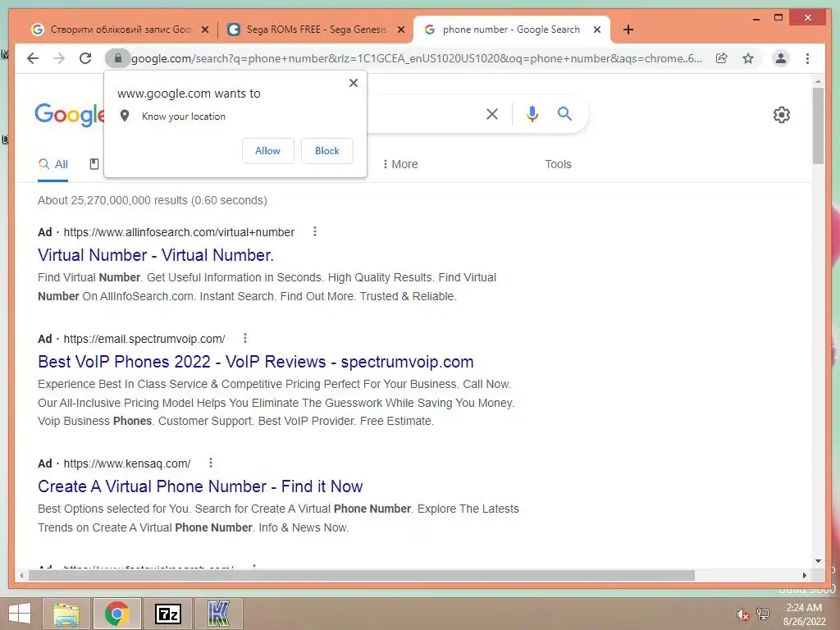Open Create A Virtual Phone Number link

click(x=200, y=486)
